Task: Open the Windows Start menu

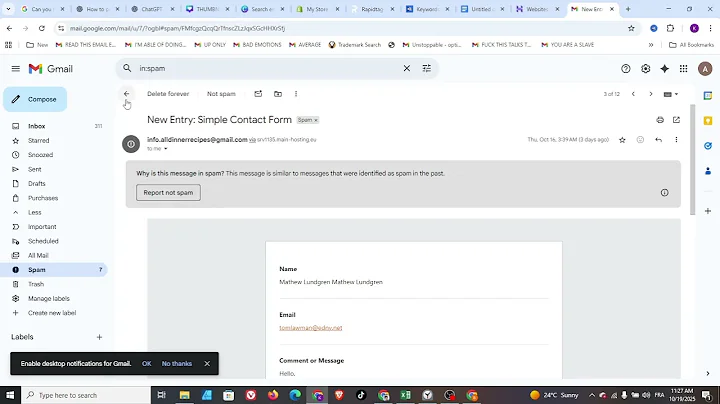Action: [10, 395]
